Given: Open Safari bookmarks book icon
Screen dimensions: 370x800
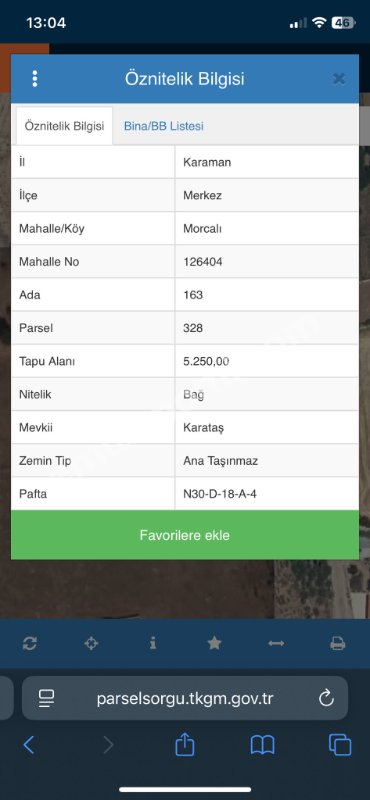Looking at the screenshot, I should (x=262, y=745).
